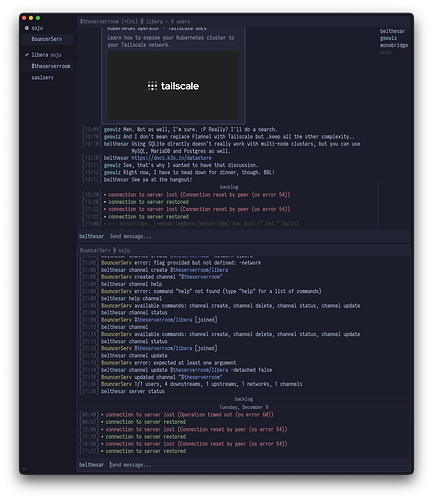The width and height of the screenshot is (432, 500).
Task: Click belthesar nick on 'See ya at the hangout!'
Action: click(x=116, y=179)
